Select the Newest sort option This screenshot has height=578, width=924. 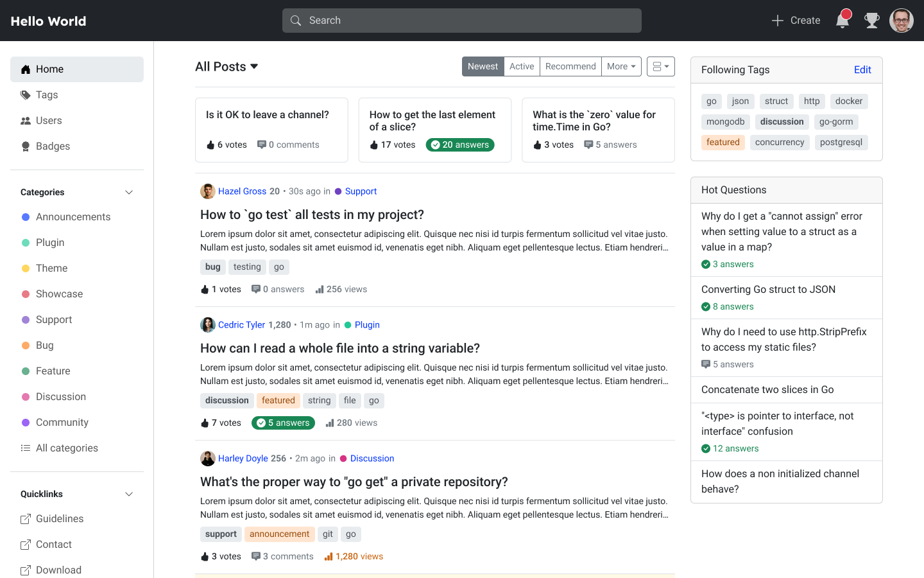coord(483,66)
